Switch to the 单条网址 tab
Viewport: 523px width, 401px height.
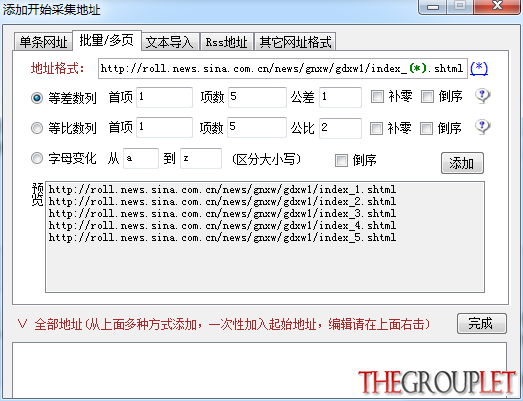pyautogui.click(x=43, y=42)
